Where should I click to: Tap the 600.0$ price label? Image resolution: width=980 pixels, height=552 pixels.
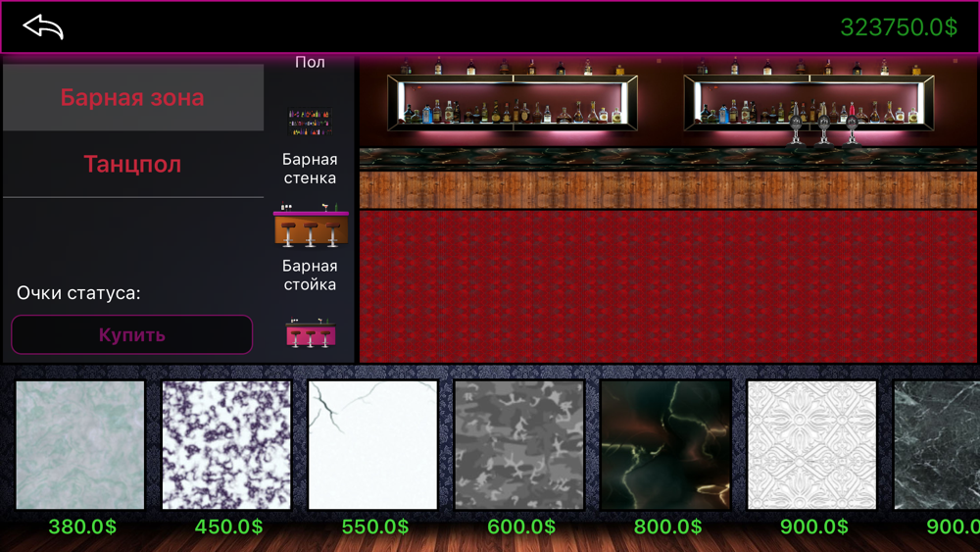click(521, 527)
